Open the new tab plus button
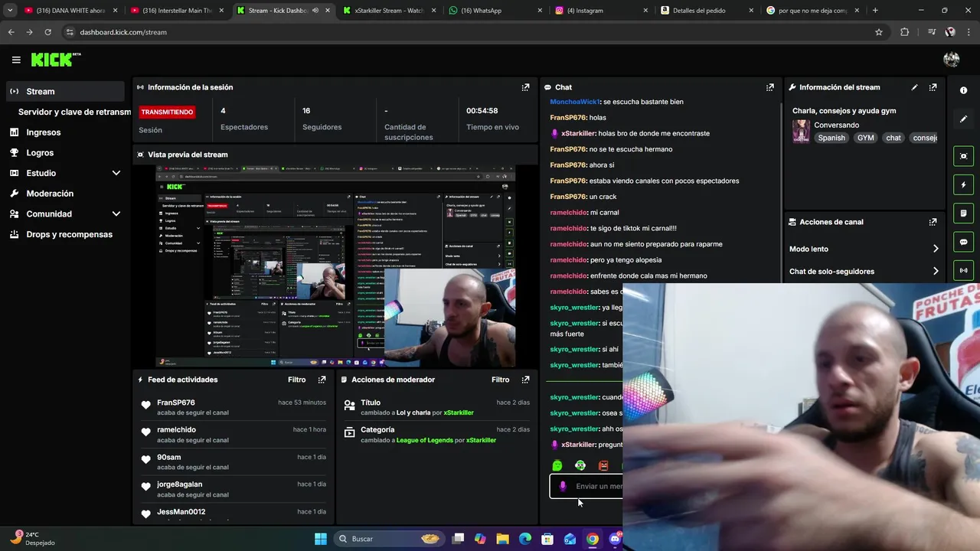Viewport: 980px width, 551px height. click(x=875, y=11)
